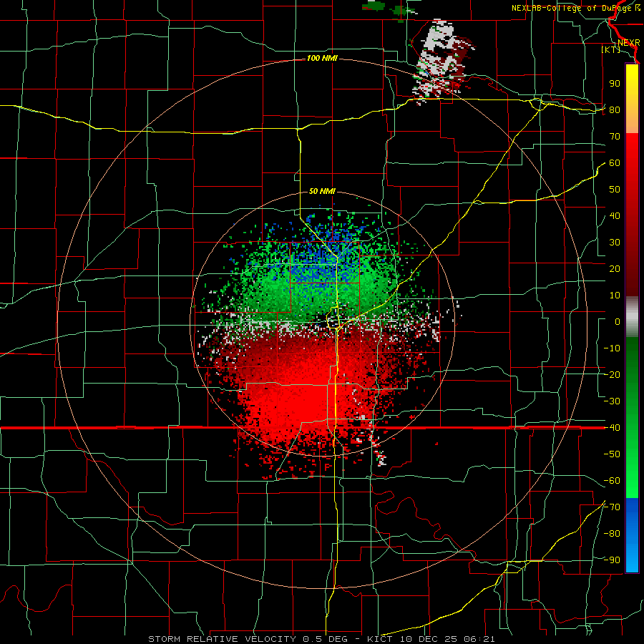Click the -90 knot scale label
This screenshot has width=644, height=644.
tap(612, 560)
